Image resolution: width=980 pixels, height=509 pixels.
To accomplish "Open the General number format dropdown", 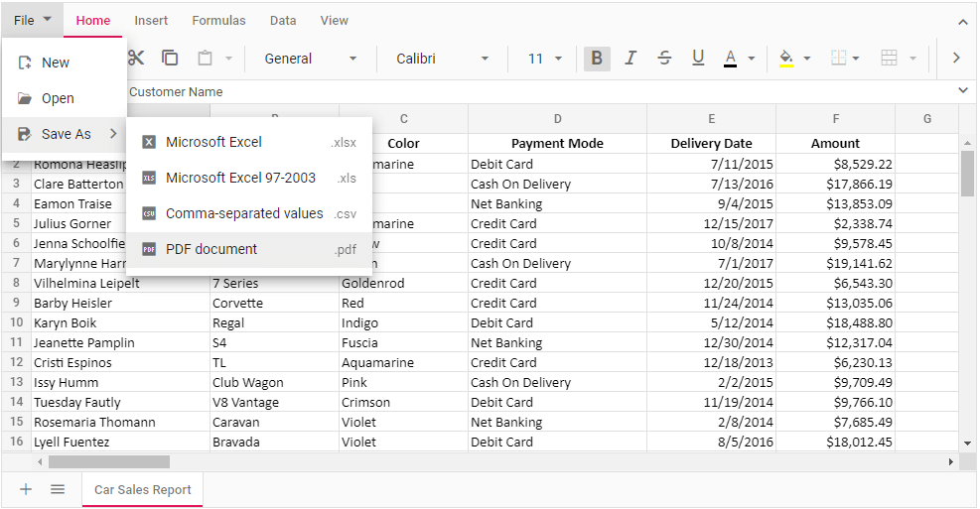I will pyautogui.click(x=310, y=59).
